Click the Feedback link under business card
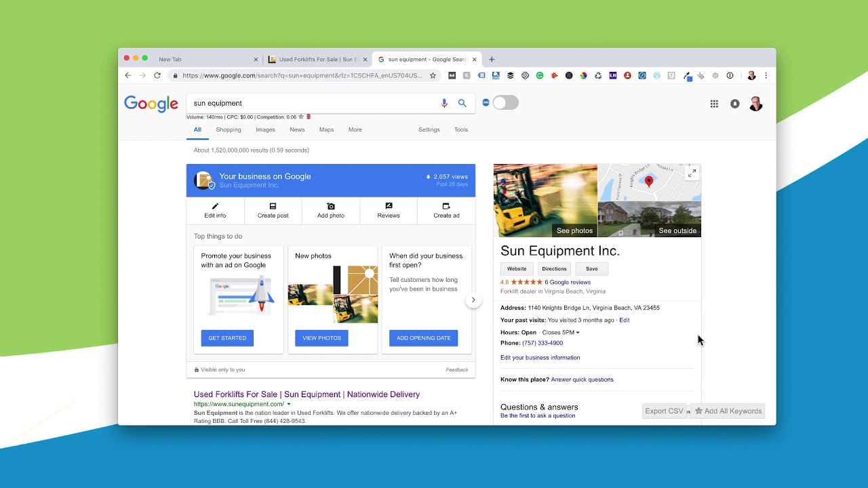The image size is (868, 488). pyautogui.click(x=457, y=370)
